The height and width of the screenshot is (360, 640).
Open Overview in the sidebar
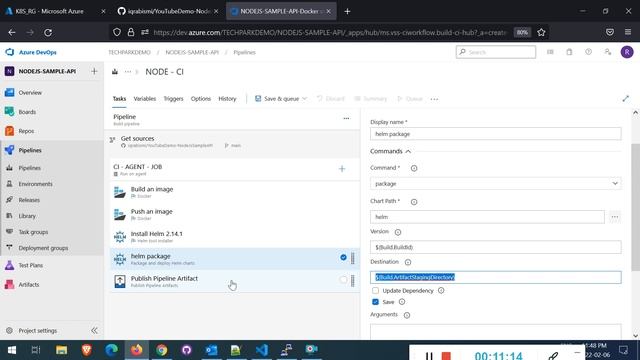[x=30, y=93]
